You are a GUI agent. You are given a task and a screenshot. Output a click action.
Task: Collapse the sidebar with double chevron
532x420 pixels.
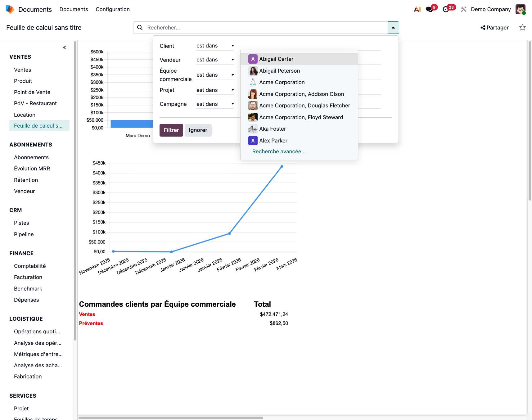point(65,48)
